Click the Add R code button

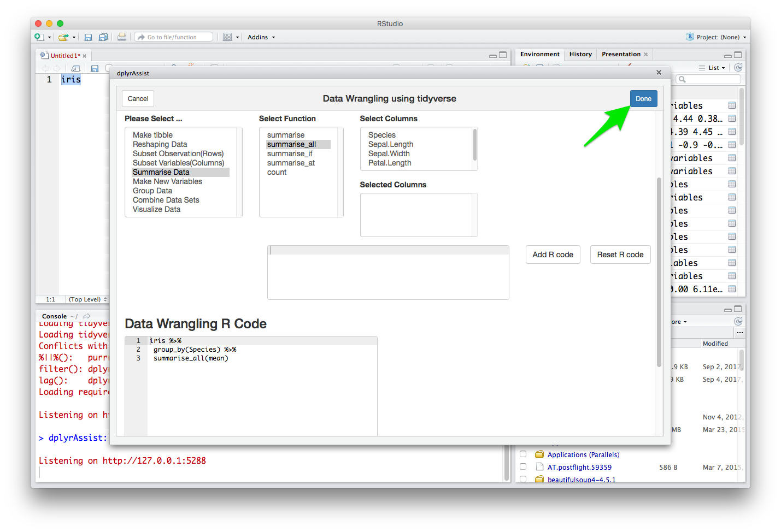click(x=553, y=255)
